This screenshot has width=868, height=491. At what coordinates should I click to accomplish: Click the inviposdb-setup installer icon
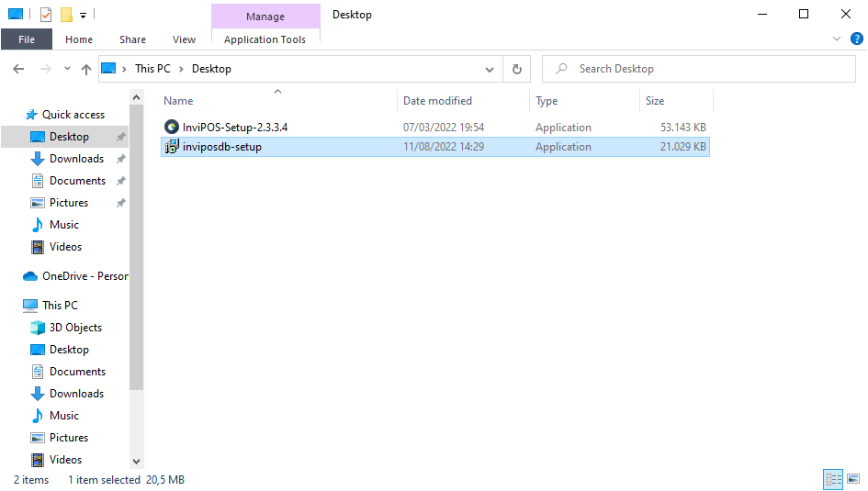coord(171,147)
